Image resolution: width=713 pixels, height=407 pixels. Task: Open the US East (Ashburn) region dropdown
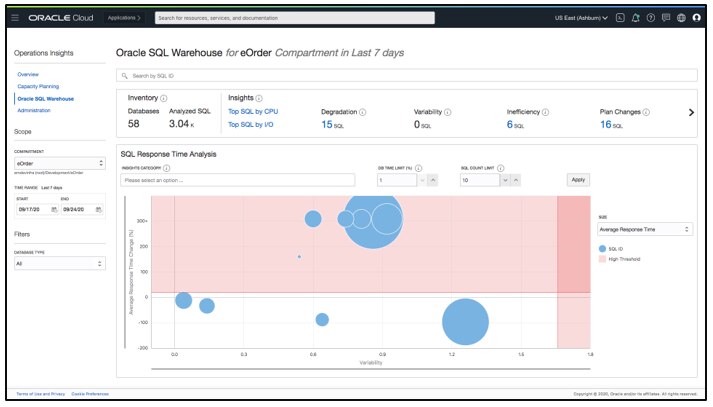[x=581, y=18]
